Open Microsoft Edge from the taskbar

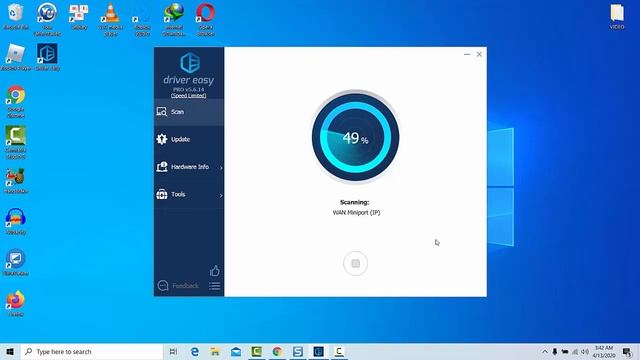pyautogui.click(x=195, y=351)
